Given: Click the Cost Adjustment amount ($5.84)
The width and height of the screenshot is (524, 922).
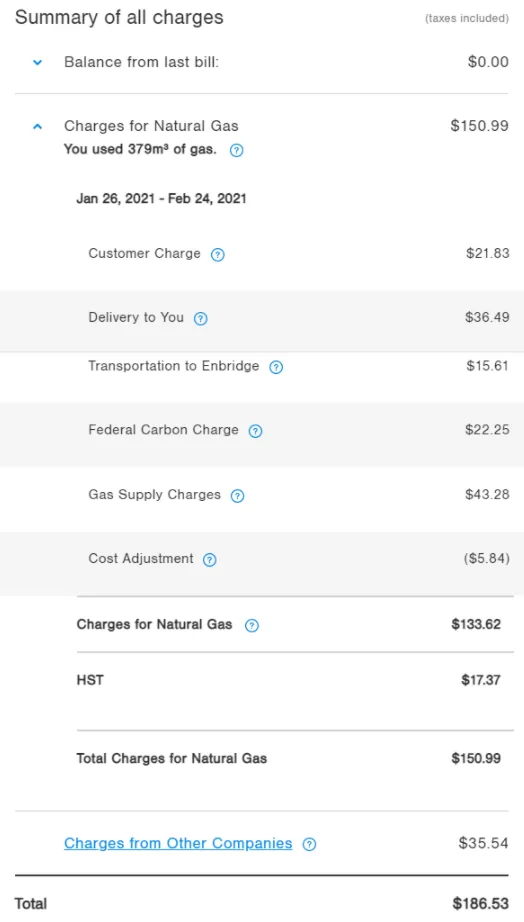Looking at the screenshot, I should pos(486,558).
